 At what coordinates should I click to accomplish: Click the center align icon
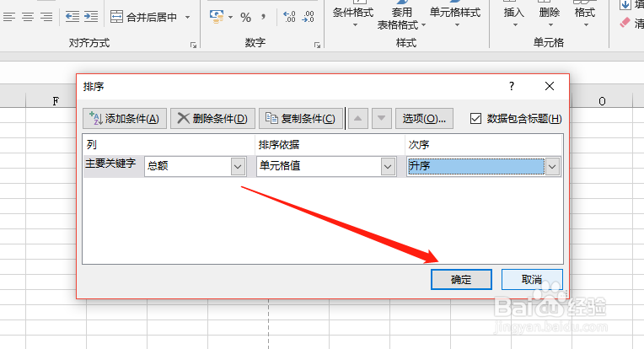(x=28, y=17)
